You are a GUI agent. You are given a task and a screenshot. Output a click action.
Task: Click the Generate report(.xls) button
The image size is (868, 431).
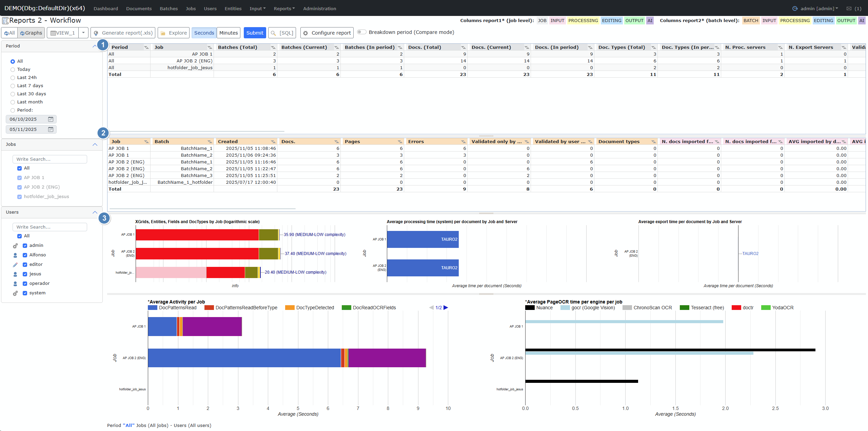tap(123, 33)
